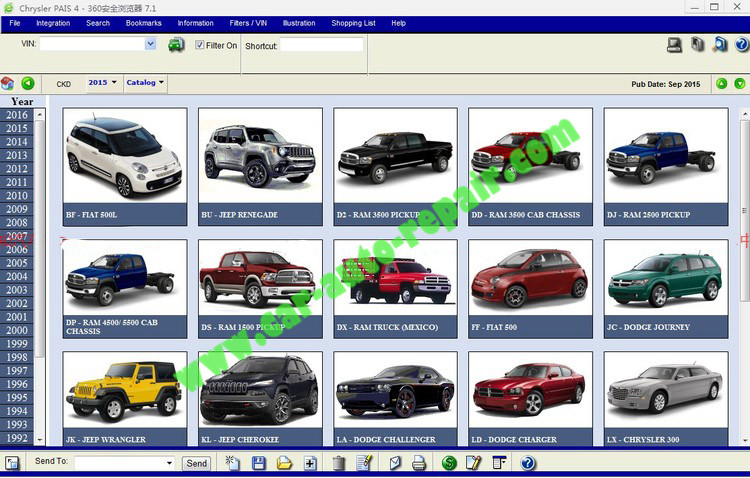Open the DJ - RAM 2500 PICKUP thumbnail
Screen dimensions: 750x478
(x=666, y=167)
